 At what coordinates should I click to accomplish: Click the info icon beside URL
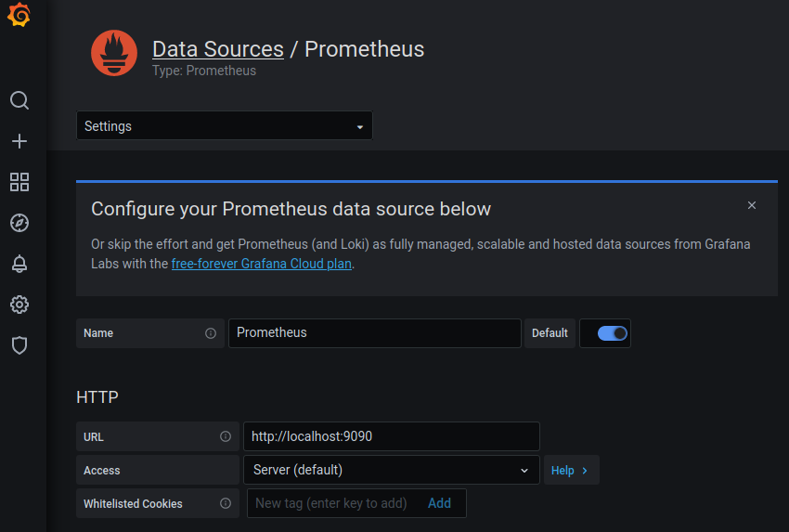click(x=226, y=436)
